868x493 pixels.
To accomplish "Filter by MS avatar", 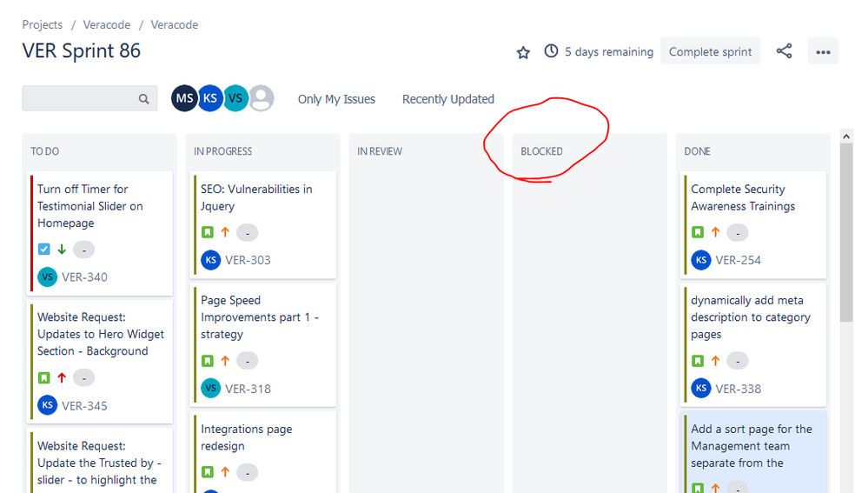I will click(184, 98).
